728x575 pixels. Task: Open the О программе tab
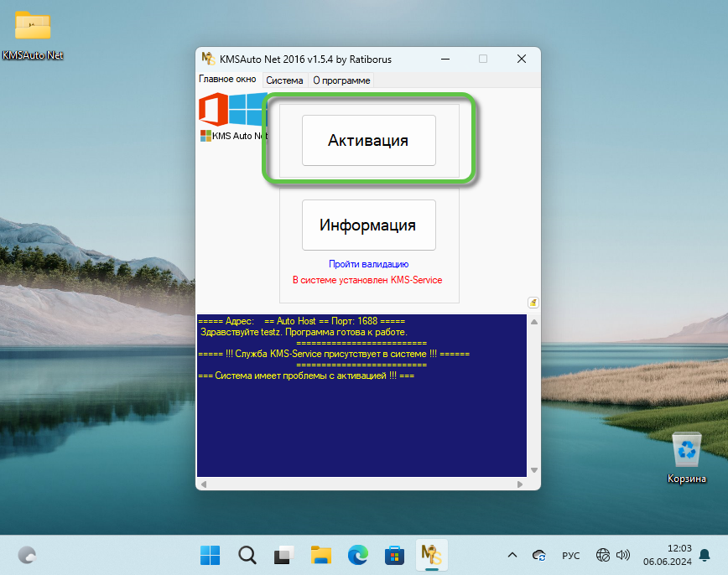[341, 80]
